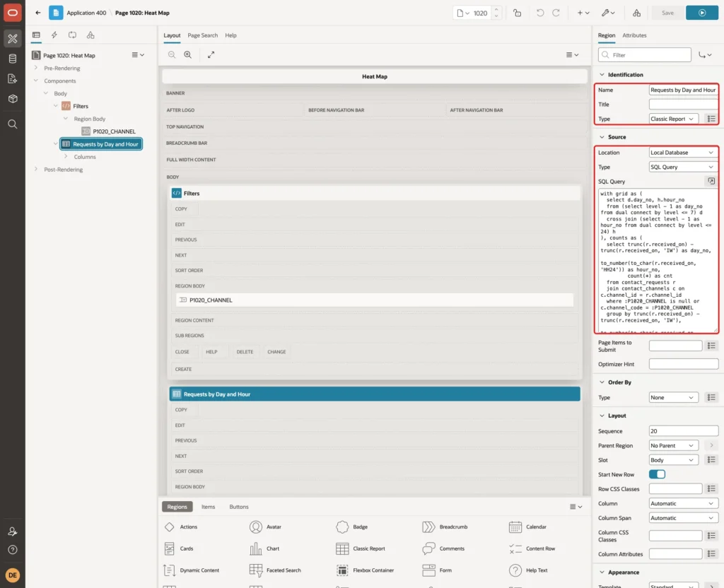Select the Calendar region in gallery
724x588 pixels.
click(527, 527)
